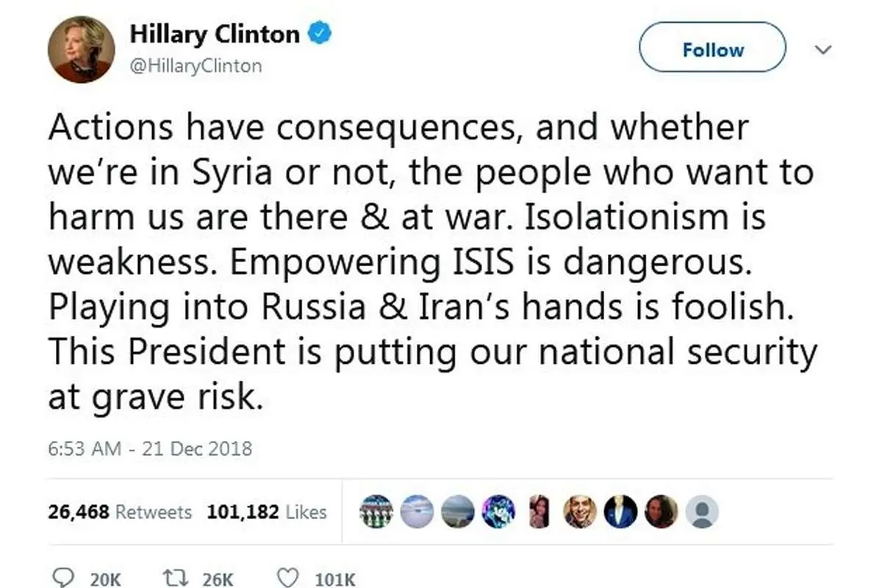Viewport: 882px width, 588px height.
Task: Click the @HillaryClinton handle
Action: (x=196, y=66)
